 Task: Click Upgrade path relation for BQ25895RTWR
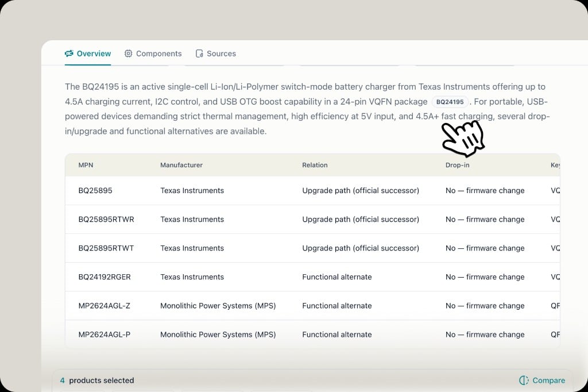(x=361, y=220)
